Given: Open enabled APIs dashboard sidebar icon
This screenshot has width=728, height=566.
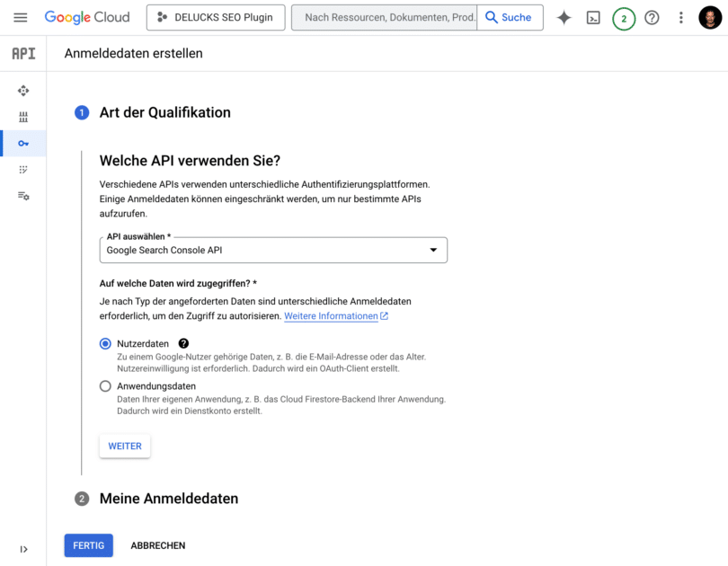Looking at the screenshot, I should 23,91.
